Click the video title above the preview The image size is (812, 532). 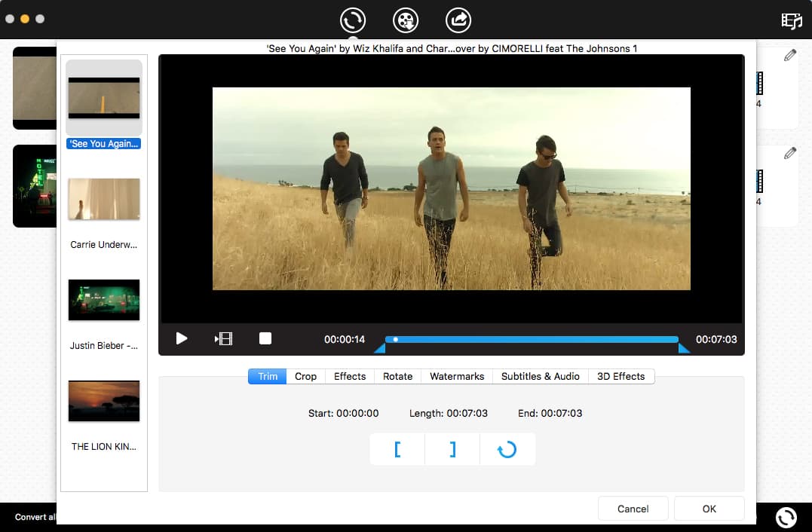click(452, 48)
